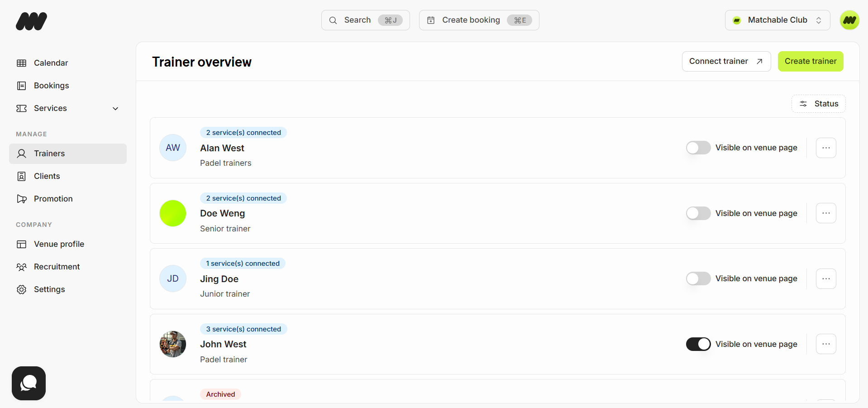
Task: Click the '1 service(s) connected' badge
Action: 243,264
